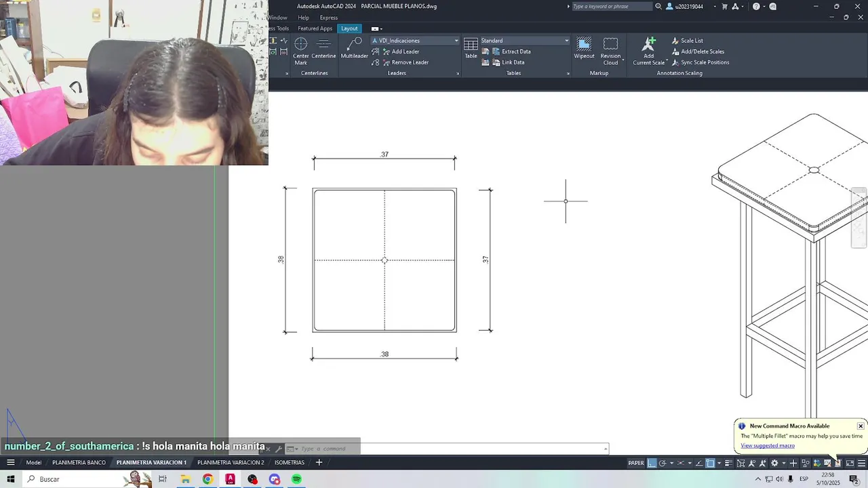Open Tables panel dialog launcher arrow
868x488 pixels.
(x=568, y=73)
